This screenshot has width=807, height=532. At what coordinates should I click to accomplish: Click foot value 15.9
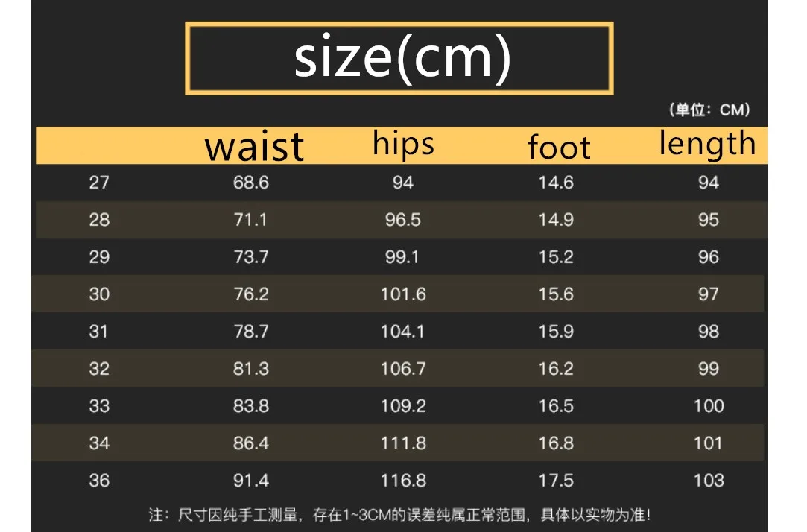tap(556, 332)
